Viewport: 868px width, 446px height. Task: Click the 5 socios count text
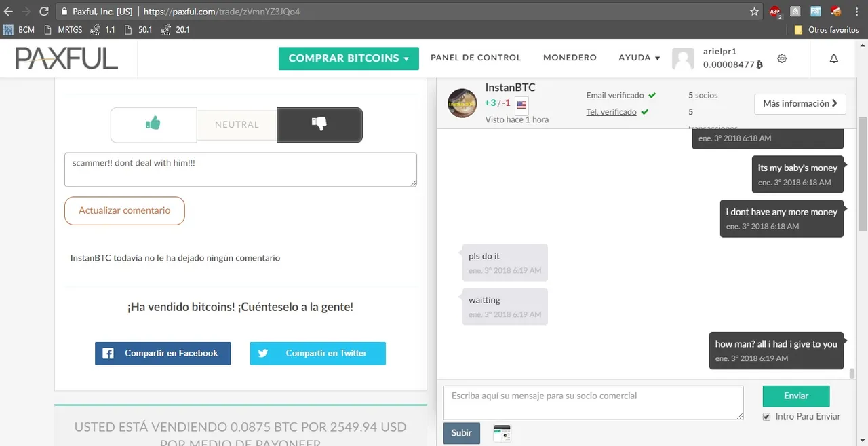(703, 96)
